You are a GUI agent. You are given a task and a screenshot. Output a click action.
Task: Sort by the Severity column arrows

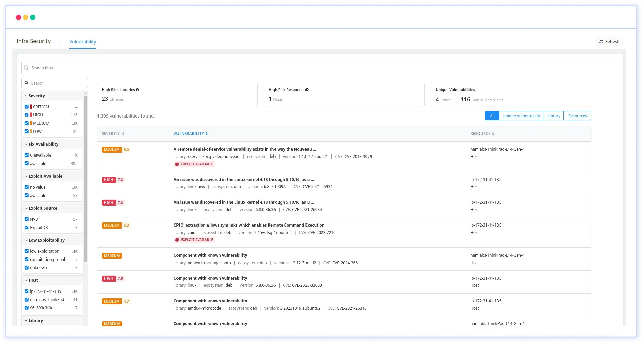coord(123,134)
